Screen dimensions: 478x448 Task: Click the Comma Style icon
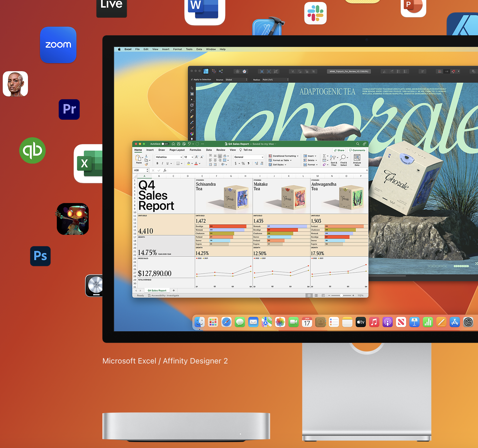pos(248,163)
